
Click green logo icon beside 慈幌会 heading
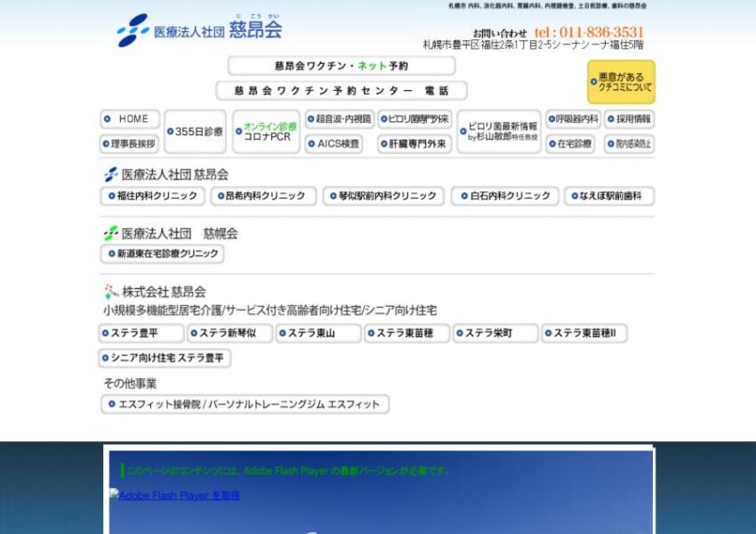(111, 233)
